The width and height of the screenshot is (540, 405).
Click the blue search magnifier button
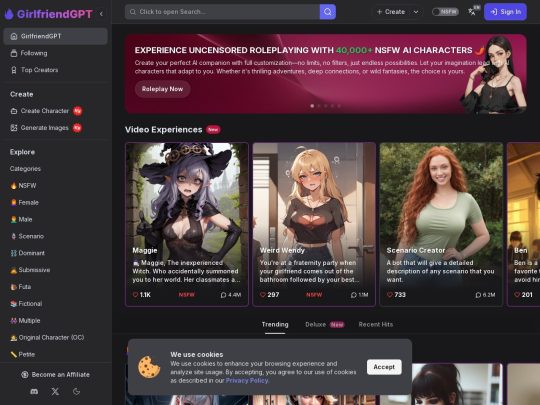pos(328,12)
